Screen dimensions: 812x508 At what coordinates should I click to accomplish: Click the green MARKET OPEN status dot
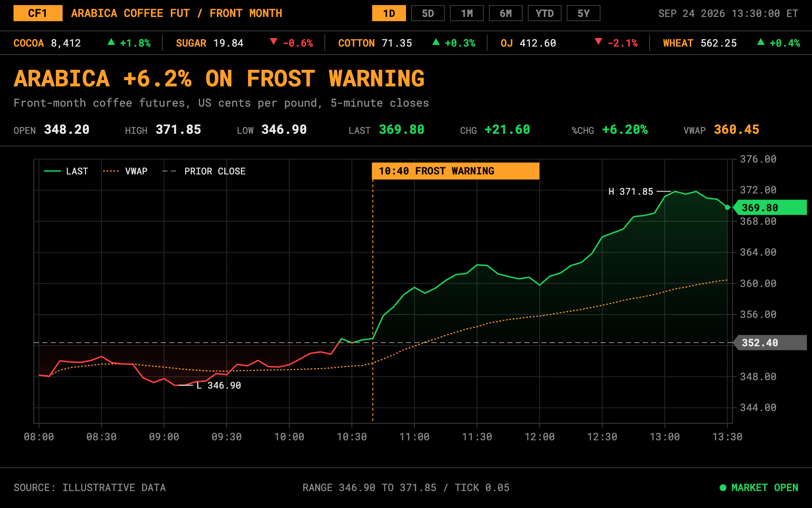[x=723, y=488]
